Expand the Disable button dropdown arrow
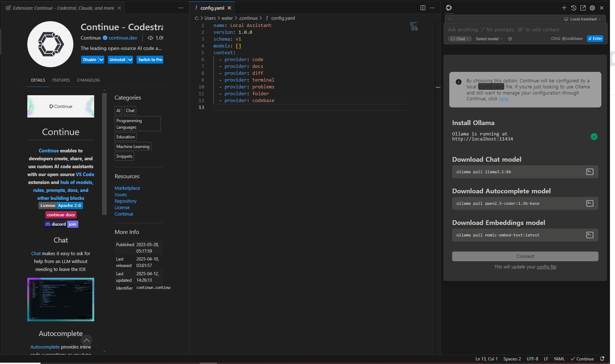The image size is (615, 364). pyautogui.click(x=101, y=60)
